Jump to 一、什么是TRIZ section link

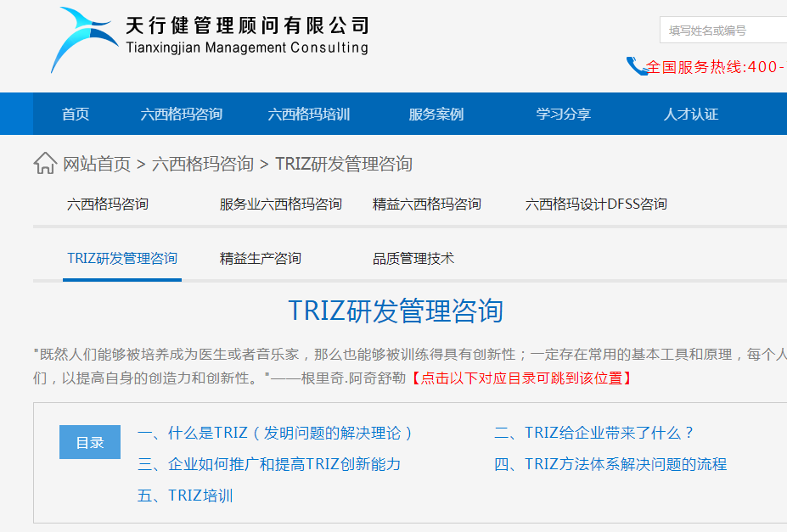[x=278, y=433]
